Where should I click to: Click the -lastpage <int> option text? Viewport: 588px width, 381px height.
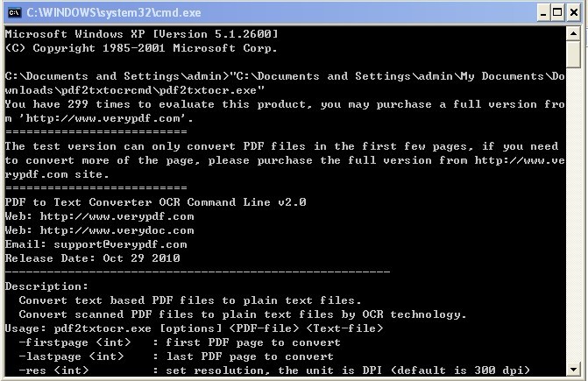pyautogui.click(x=71, y=356)
